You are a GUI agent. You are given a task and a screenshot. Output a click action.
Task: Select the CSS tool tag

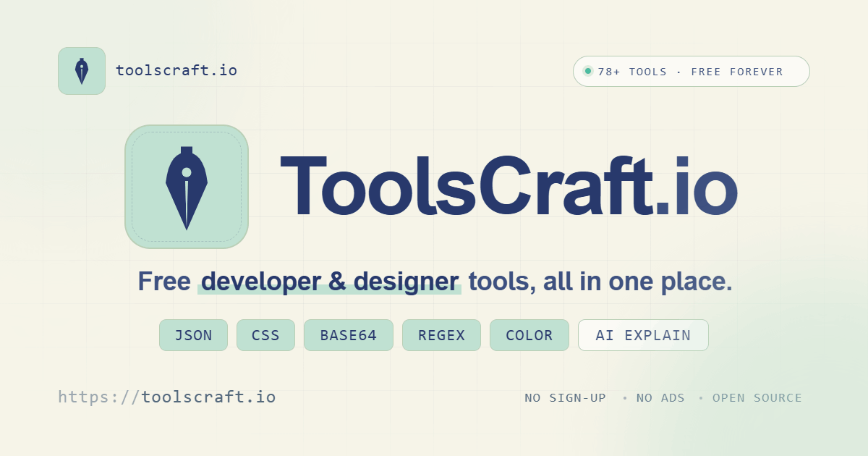(265, 335)
